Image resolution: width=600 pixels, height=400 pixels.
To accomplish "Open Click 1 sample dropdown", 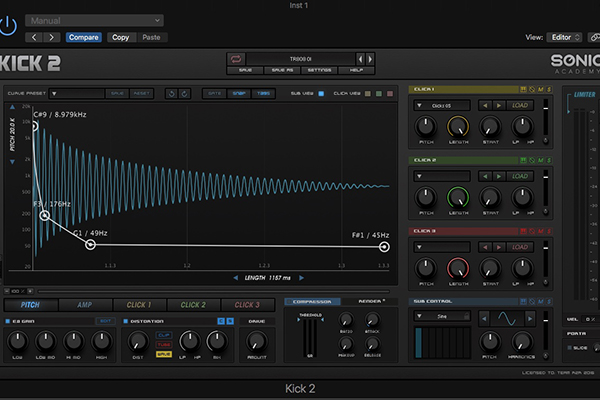I will pos(442,105).
